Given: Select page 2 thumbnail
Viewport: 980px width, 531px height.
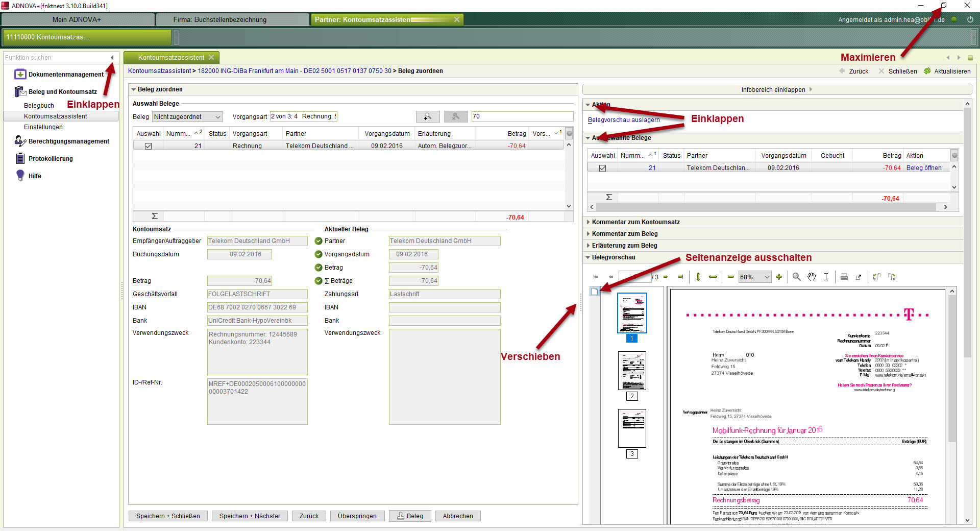Looking at the screenshot, I should (632, 371).
